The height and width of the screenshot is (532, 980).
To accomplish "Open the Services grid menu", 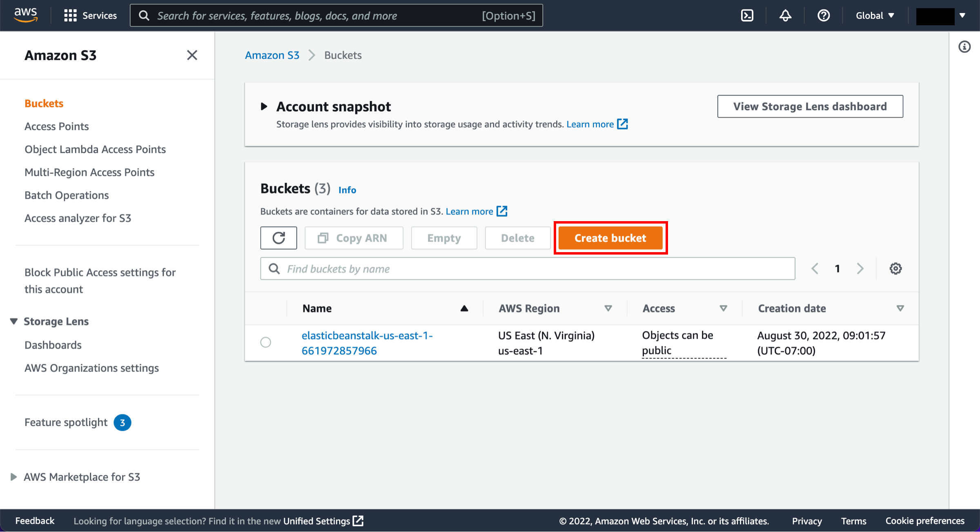I will point(90,16).
